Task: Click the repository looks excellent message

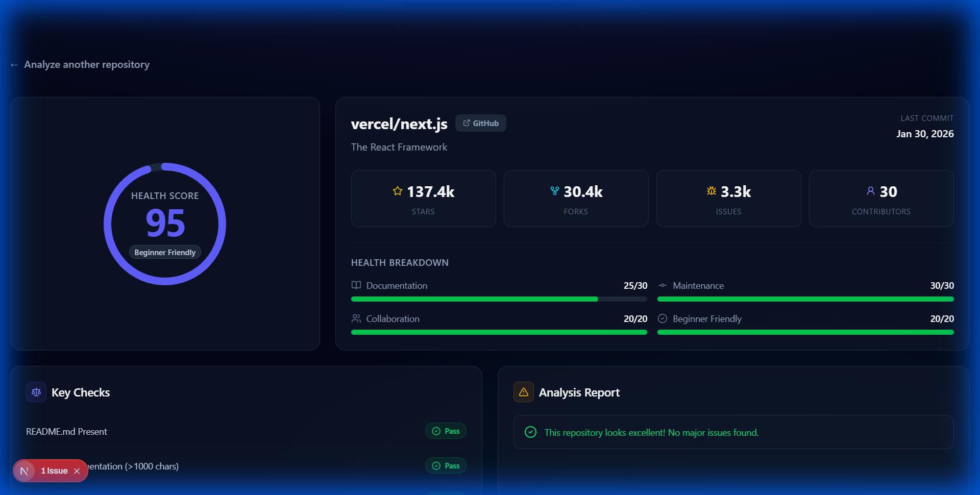Action: [651, 432]
